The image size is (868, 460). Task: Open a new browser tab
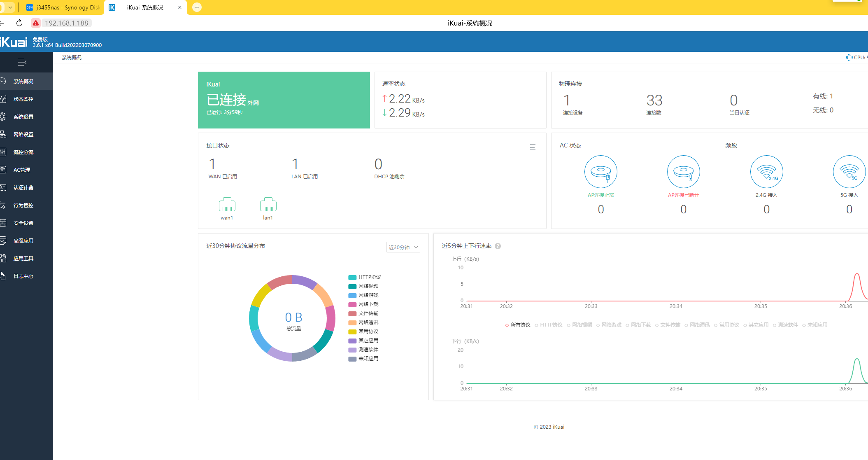pyautogui.click(x=197, y=7)
